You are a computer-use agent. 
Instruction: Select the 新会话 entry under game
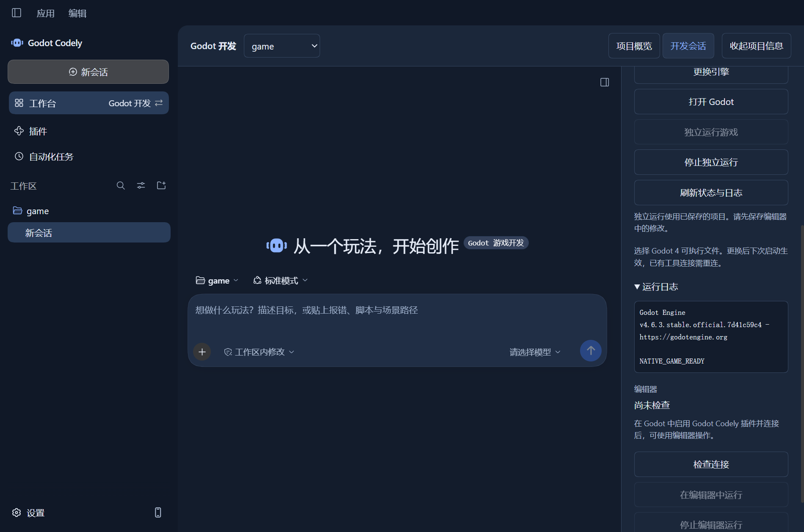tap(89, 233)
